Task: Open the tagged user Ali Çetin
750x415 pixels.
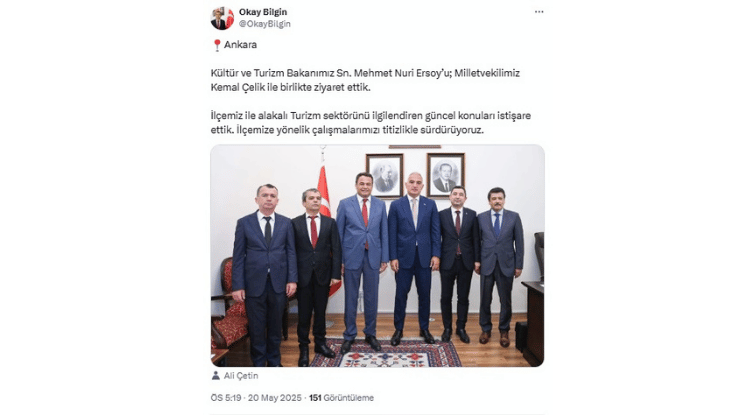Action: (241, 376)
